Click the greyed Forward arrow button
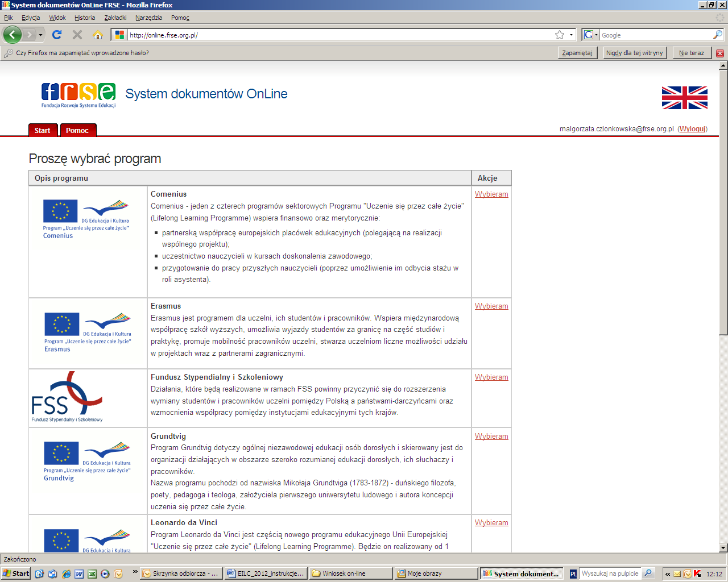The width and height of the screenshot is (728, 582). point(30,35)
